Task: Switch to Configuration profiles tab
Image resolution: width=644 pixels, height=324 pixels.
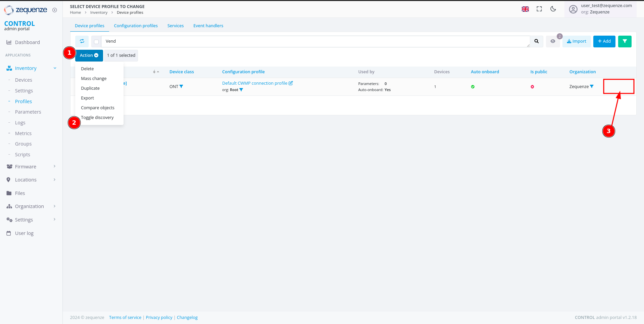Action: 136,26
